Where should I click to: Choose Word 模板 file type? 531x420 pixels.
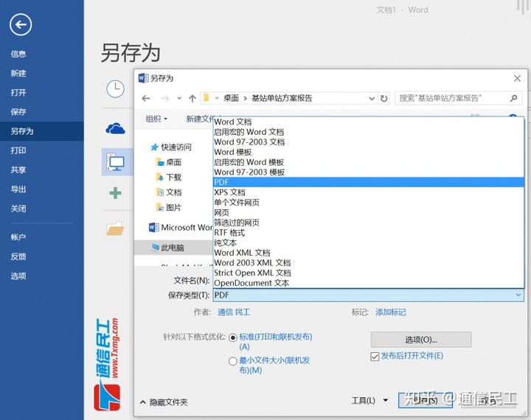(369, 152)
